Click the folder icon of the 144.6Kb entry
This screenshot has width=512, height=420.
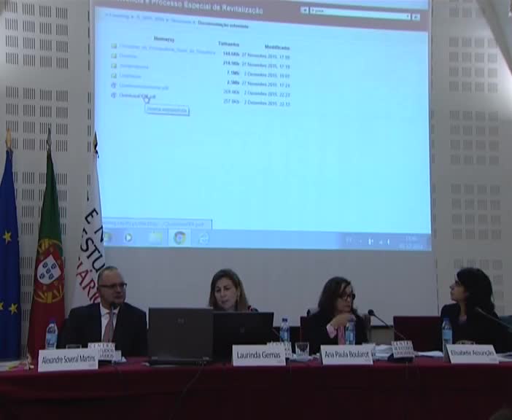pyautogui.click(x=114, y=46)
